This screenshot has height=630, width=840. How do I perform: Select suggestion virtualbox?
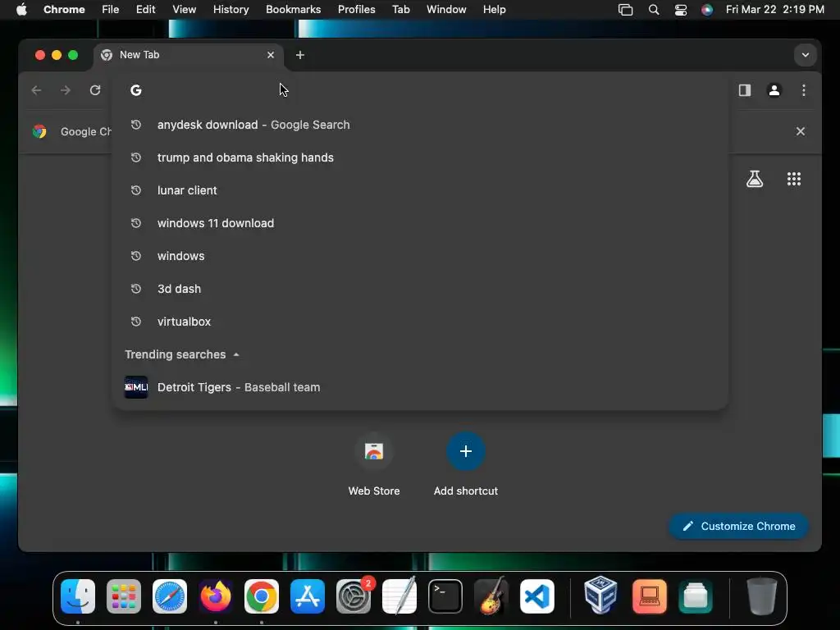(420, 322)
